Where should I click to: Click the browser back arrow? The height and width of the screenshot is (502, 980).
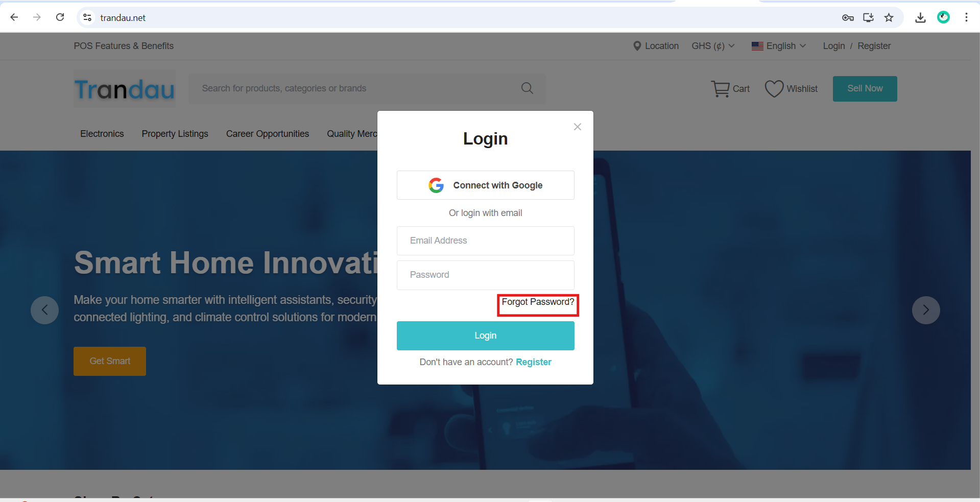click(14, 17)
